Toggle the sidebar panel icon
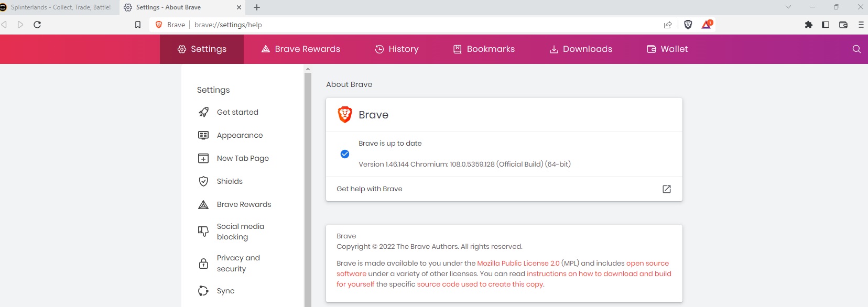Image resolution: width=868 pixels, height=307 pixels. pos(826,25)
